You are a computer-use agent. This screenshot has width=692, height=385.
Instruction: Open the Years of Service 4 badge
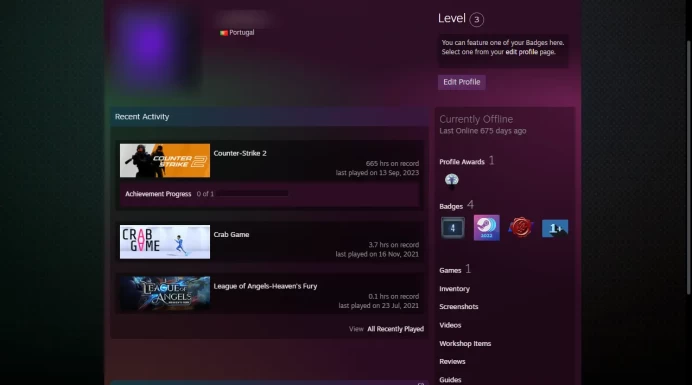coord(453,228)
